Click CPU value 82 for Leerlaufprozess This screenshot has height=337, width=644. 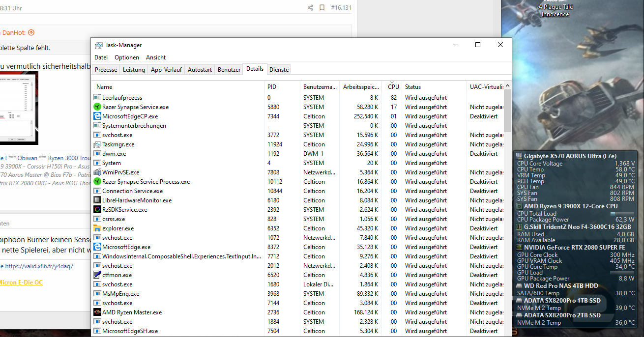394,98
